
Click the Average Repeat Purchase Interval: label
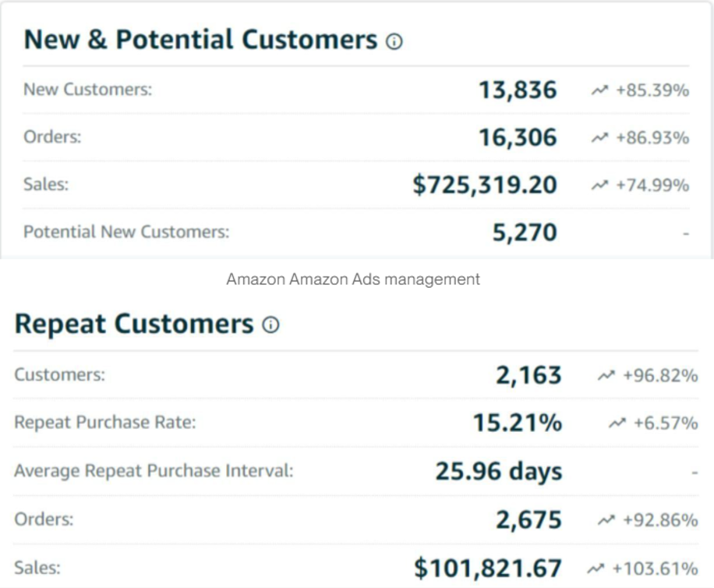[x=154, y=471]
